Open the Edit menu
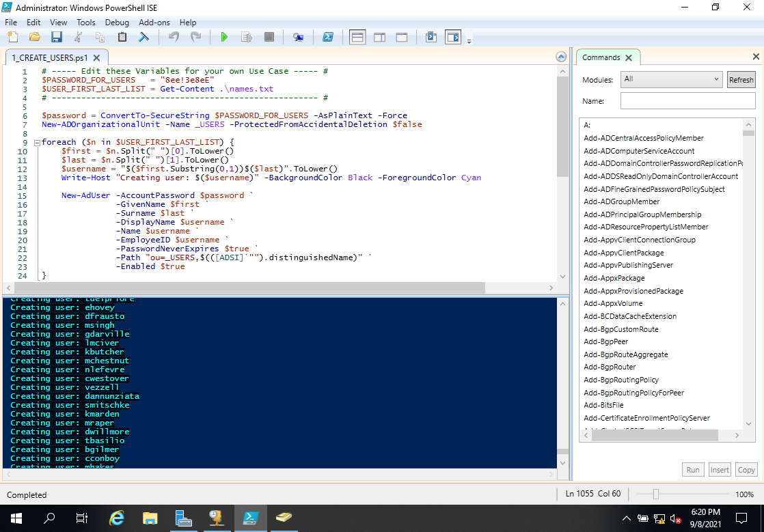The height and width of the screenshot is (532, 764). [x=33, y=23]
